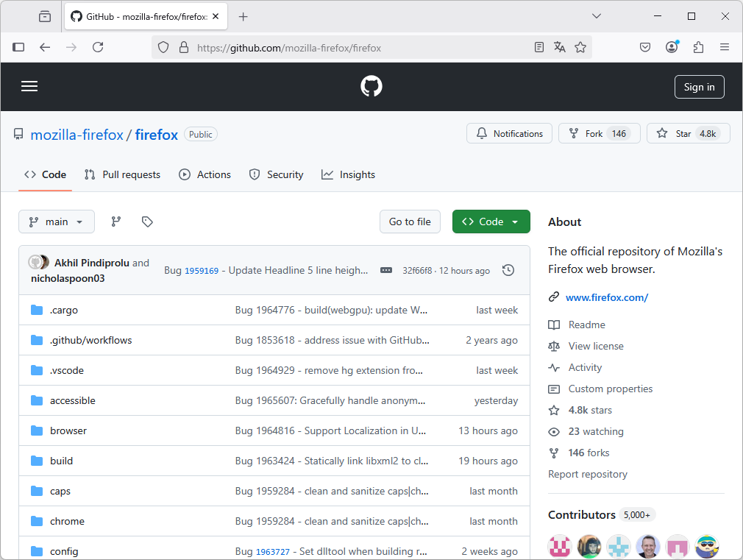Image resolution: width=743 pixels, height=560 pixels.
Task: Click the Activity pulse icon
Action: 553,367
